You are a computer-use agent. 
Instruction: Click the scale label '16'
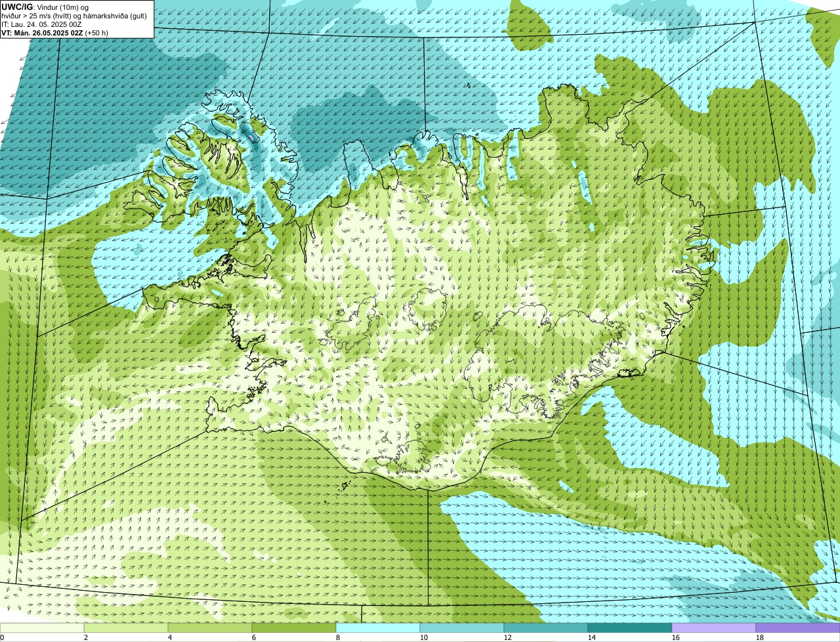(x=675, y=637)
